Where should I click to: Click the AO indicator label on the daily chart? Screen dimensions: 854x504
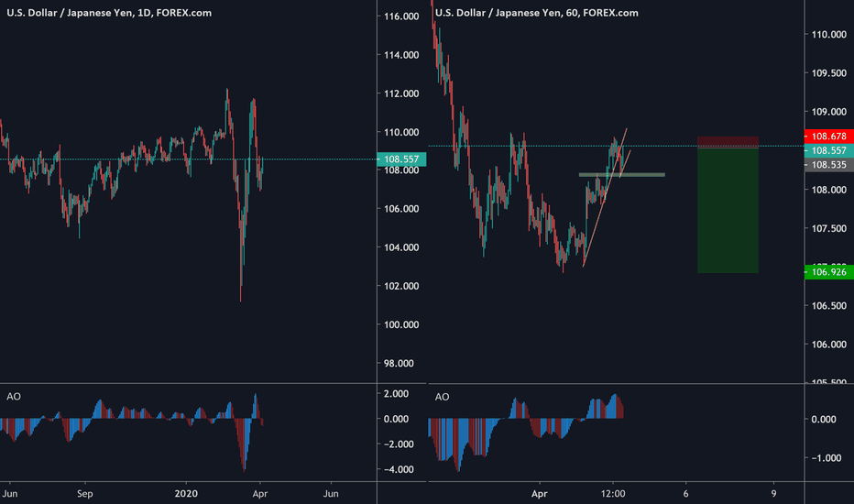(x=14, y=397)
